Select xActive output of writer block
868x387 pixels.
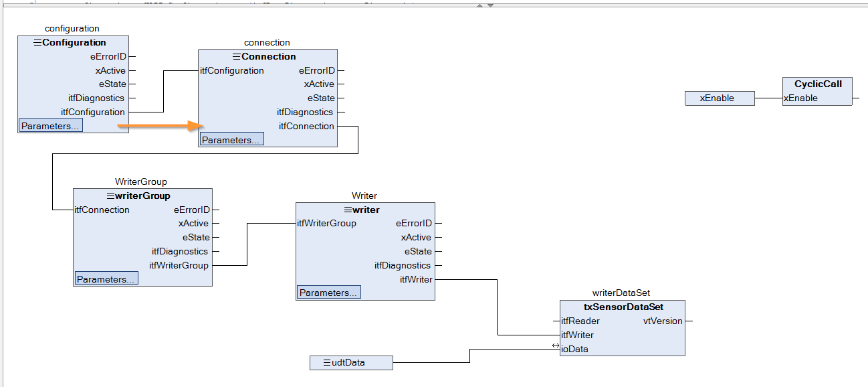[417, 237]
